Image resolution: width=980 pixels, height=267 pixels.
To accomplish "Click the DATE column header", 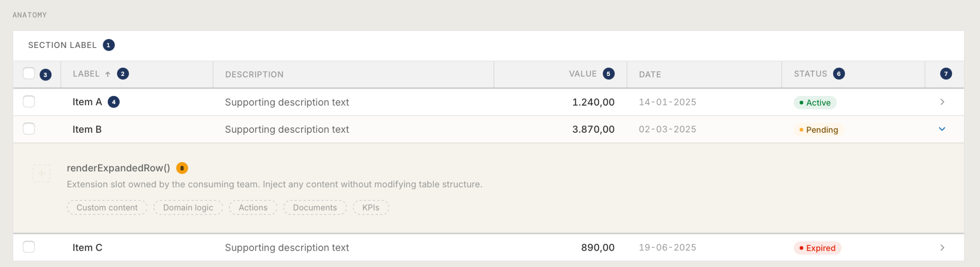I will click(650, 75).
